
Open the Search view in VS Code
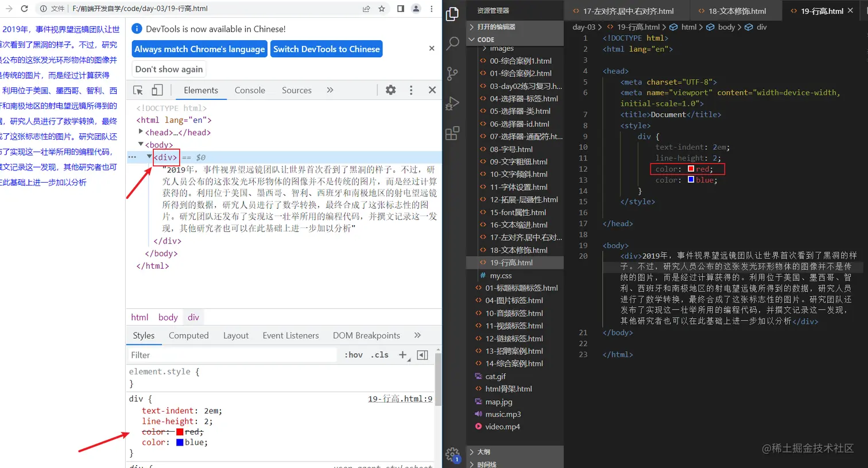pyautogui.click(x=452, y=43)
